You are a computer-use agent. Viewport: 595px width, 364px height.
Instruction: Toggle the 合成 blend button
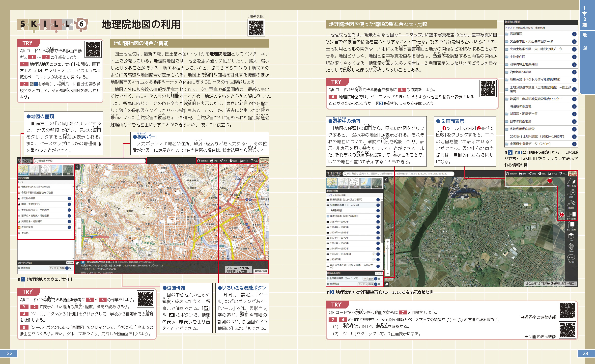365,279
